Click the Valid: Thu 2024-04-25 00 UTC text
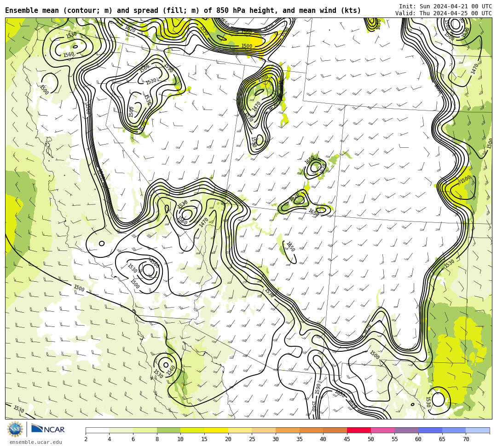The height and width of the screenshot is (448, 497). coord(444,13)
